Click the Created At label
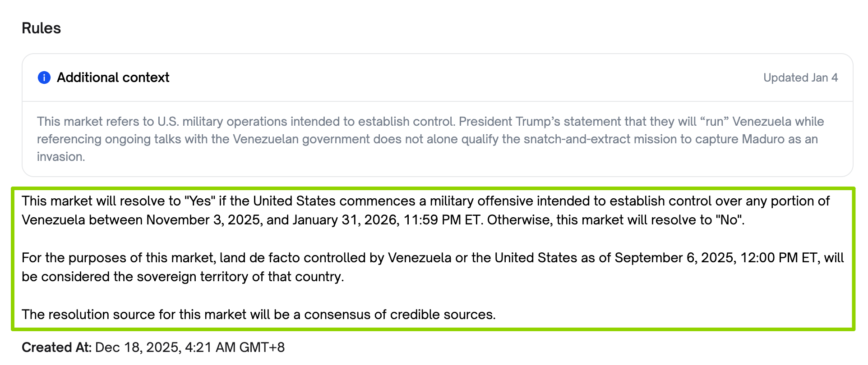868x365 pixels. click(56, 347)
